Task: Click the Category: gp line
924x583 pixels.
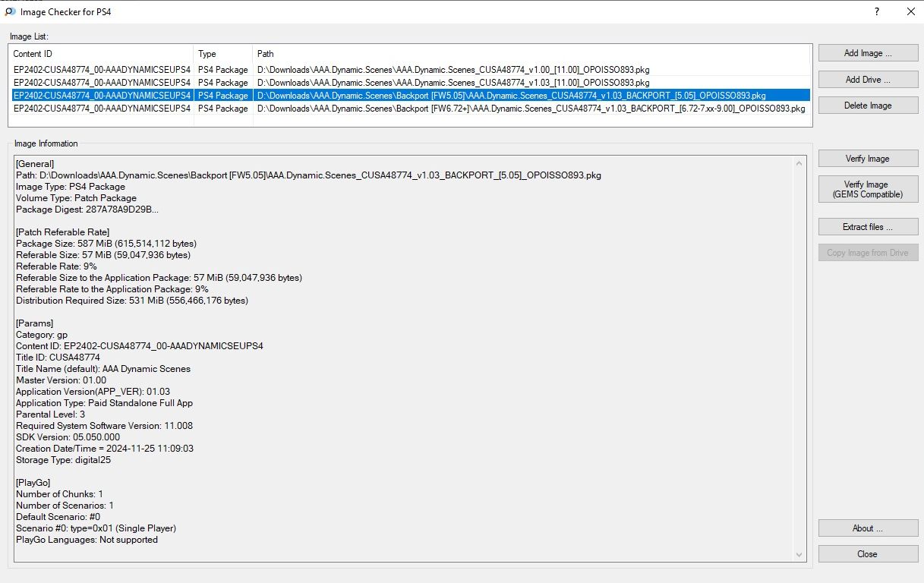Action: [42, 335]
